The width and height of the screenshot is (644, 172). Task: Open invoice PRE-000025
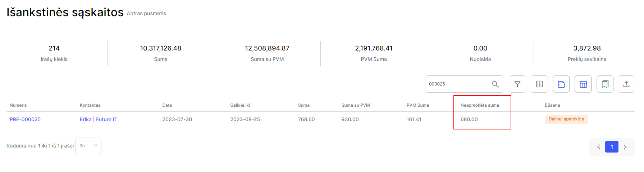pyautogui.click(x=25, y=119)
